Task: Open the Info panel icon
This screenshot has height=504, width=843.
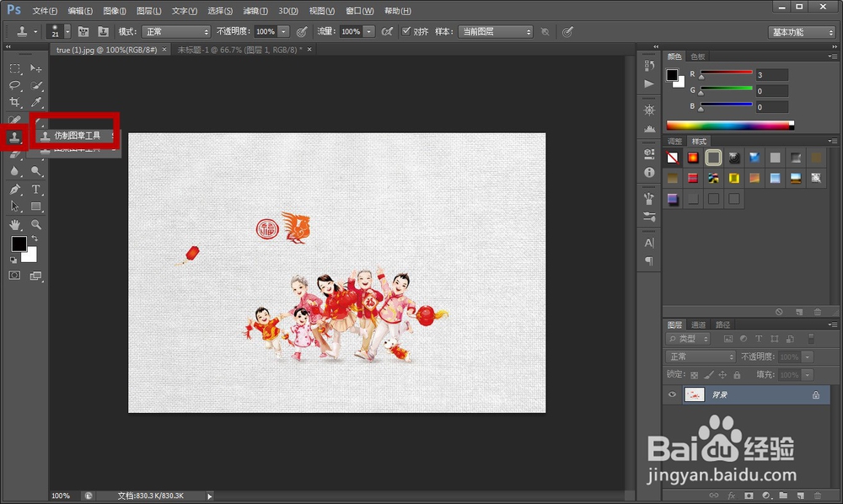Action: (x=649, y=173)
